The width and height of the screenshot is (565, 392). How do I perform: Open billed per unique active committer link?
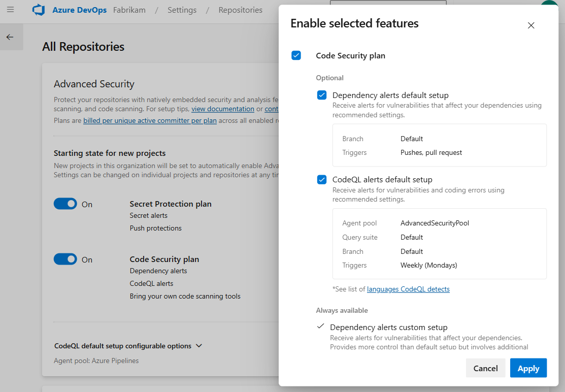[x=150, y=120]
